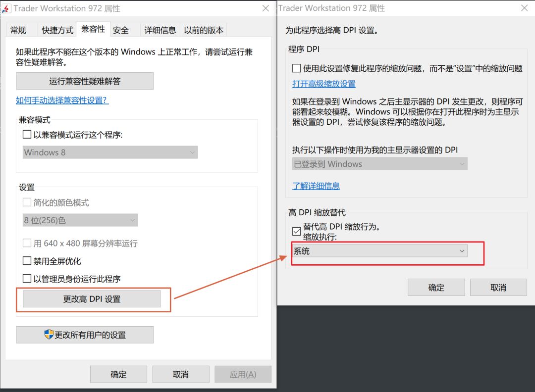Switch to the 常规 tab
Image resolution: width=535 pixels, height=392 pixels.
[x=19, y=30]
